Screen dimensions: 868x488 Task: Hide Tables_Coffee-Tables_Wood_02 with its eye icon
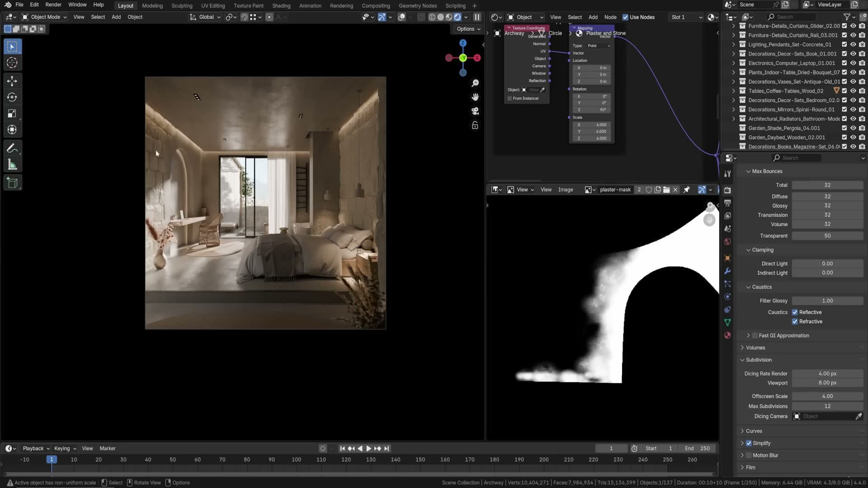point(853,91)
